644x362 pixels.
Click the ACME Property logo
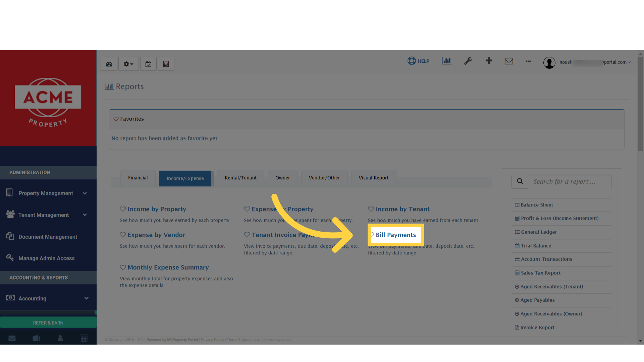coord(48,103)
